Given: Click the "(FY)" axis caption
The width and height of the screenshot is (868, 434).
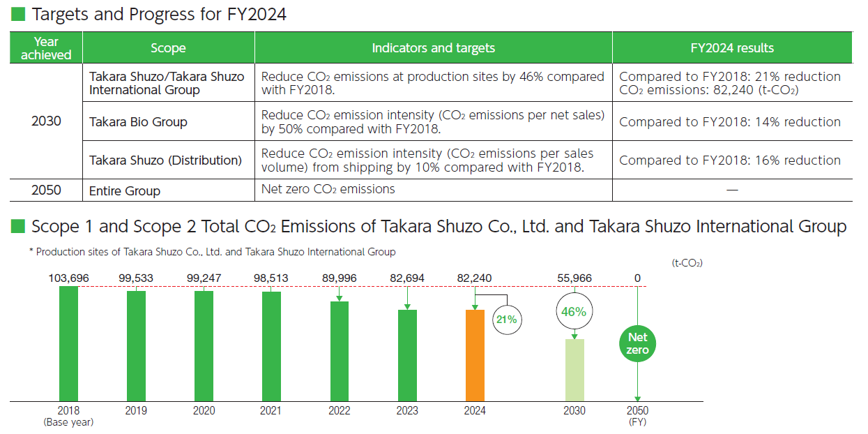Looking at the screenshot, I should [x=637, y=422].
